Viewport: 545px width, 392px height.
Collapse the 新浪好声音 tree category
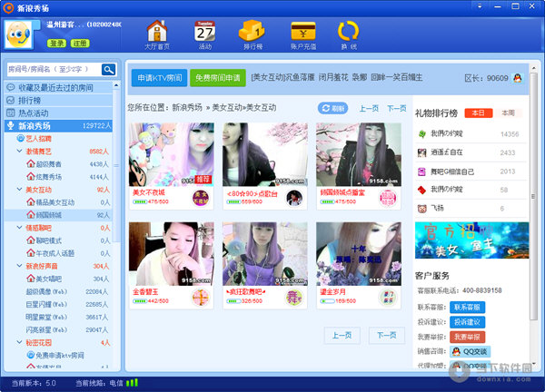19,266
